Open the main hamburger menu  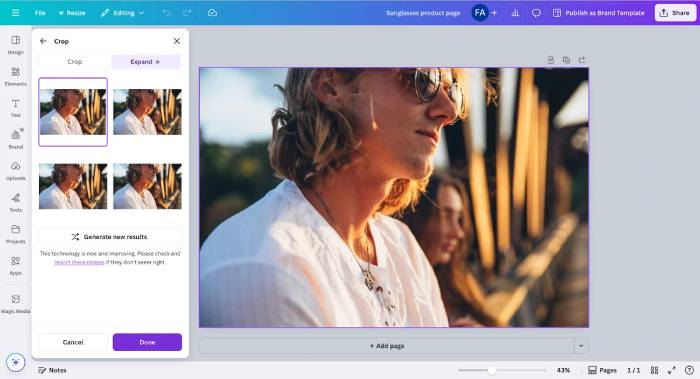coord(16,13)
